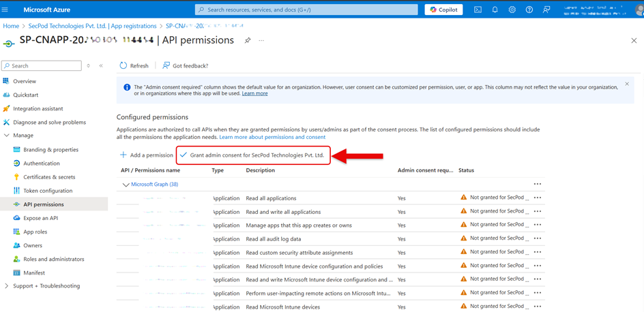Screen dimensions: 644x312
Task: Click the Status column header
Action: point(466,170)
